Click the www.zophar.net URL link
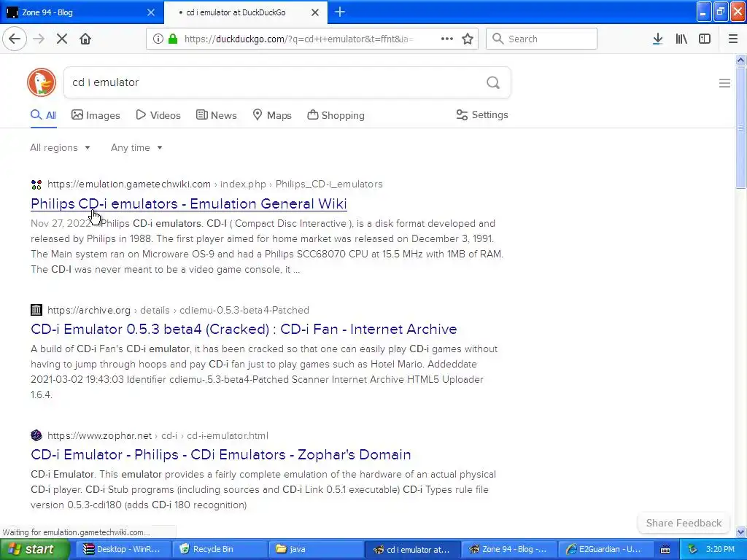Screen dimensions: 747x560 (x=99, y=435)
